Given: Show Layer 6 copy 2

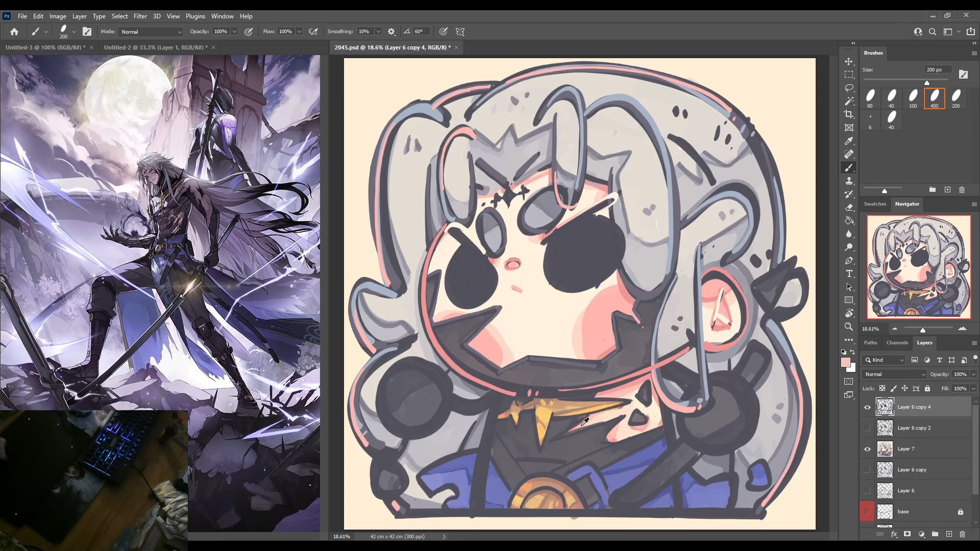Looking at the screenshot, I should point(867,428).
